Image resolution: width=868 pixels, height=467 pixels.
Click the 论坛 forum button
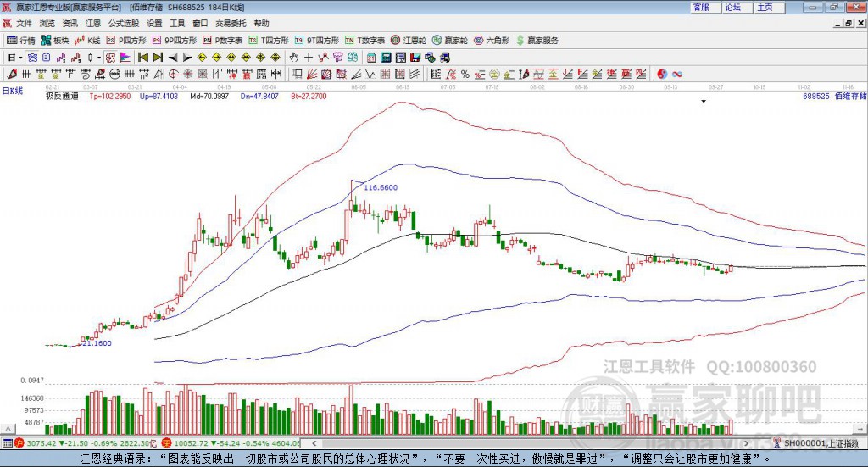737,7
